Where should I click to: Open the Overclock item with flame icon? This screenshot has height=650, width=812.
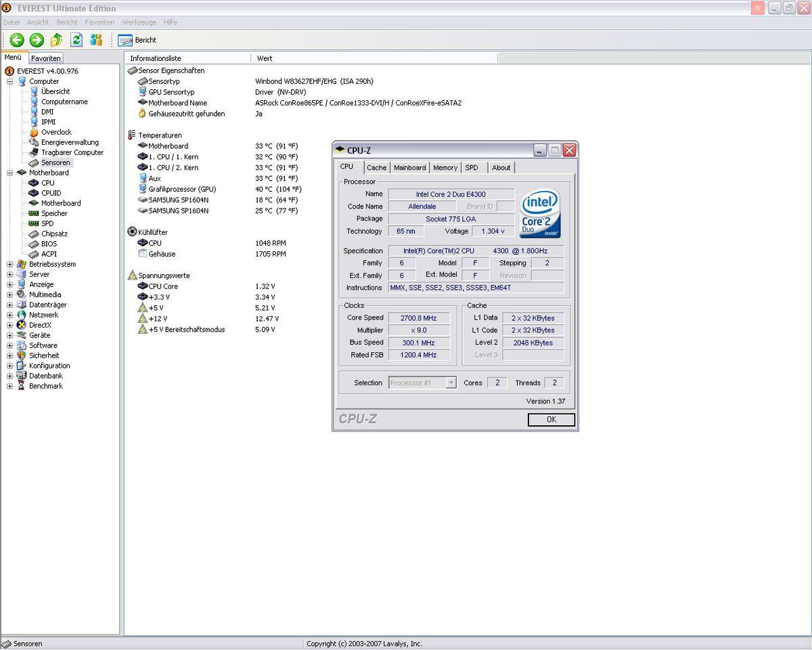click(56, 132)
